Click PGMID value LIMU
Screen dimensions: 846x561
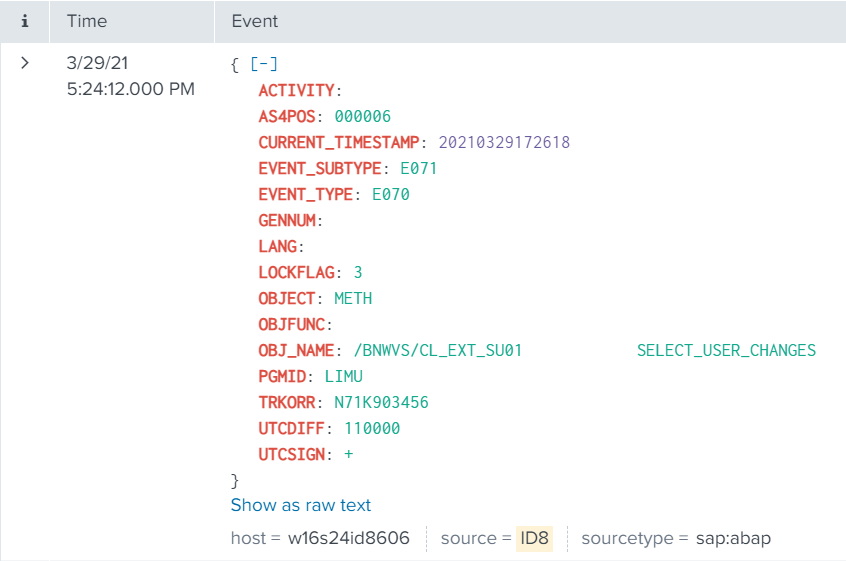(343, 376)
